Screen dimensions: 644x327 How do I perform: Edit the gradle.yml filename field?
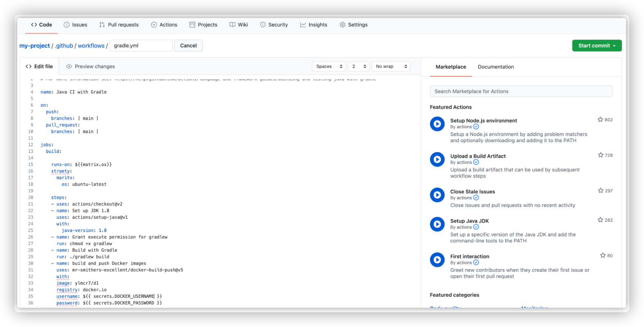[141, 45]
